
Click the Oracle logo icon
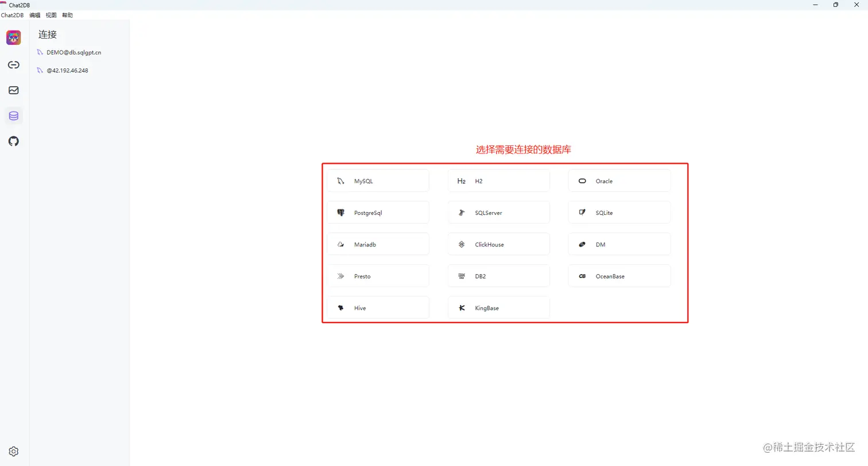click(x=582, y=181)
